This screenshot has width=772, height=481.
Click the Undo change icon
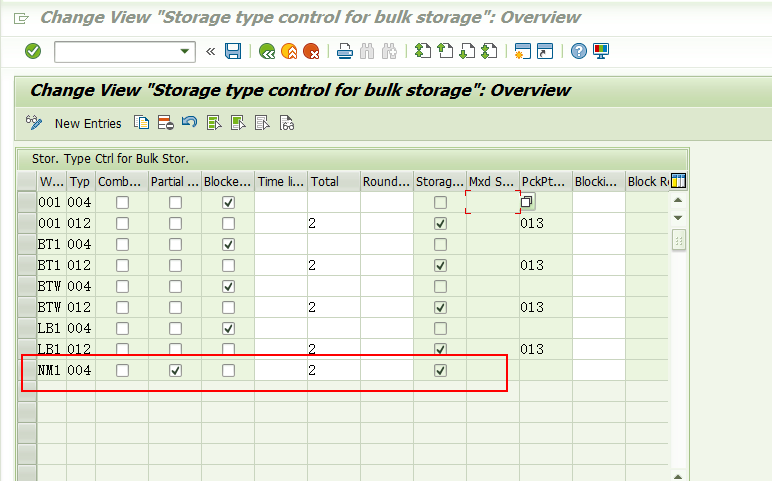click(189, 122)
